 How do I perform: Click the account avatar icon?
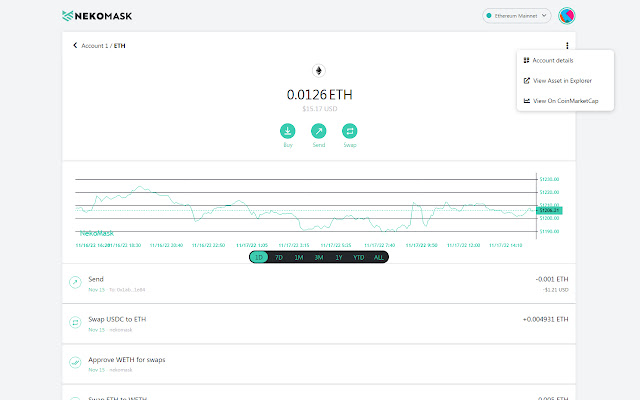tap(565, 16)
